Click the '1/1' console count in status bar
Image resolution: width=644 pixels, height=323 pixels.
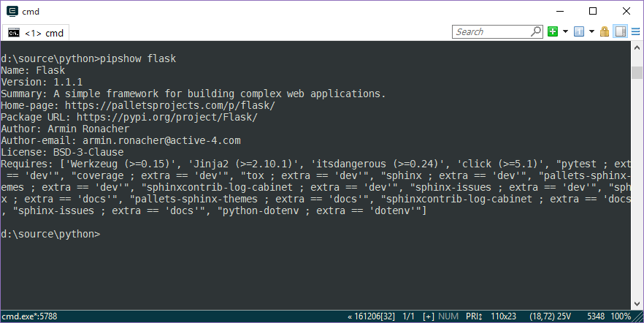coord(409,316)
